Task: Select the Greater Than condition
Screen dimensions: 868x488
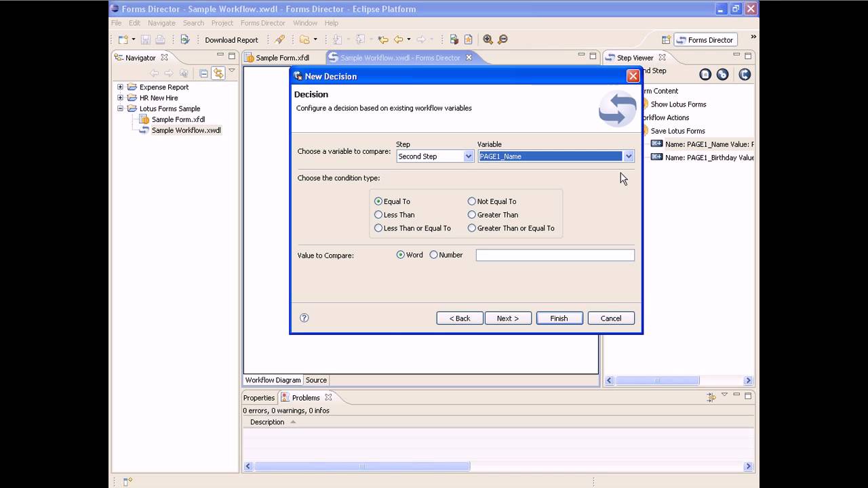Action: point(472,215)
